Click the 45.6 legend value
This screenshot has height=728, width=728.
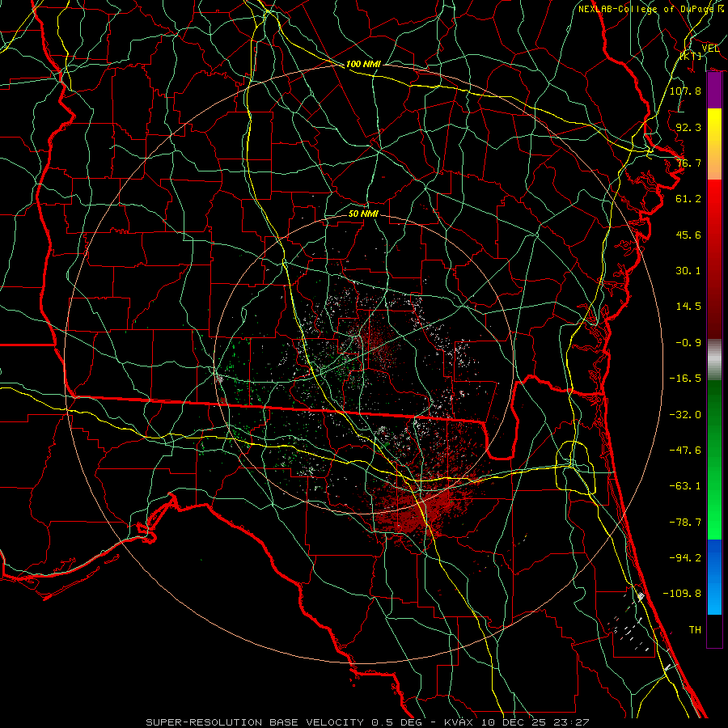point(688,235)
